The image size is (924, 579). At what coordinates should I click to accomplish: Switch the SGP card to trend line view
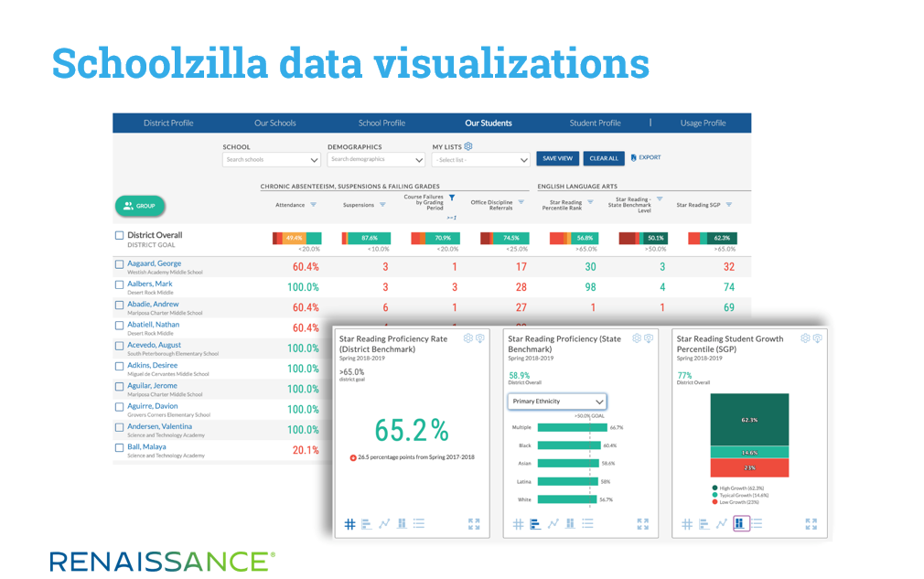point(721,523)
